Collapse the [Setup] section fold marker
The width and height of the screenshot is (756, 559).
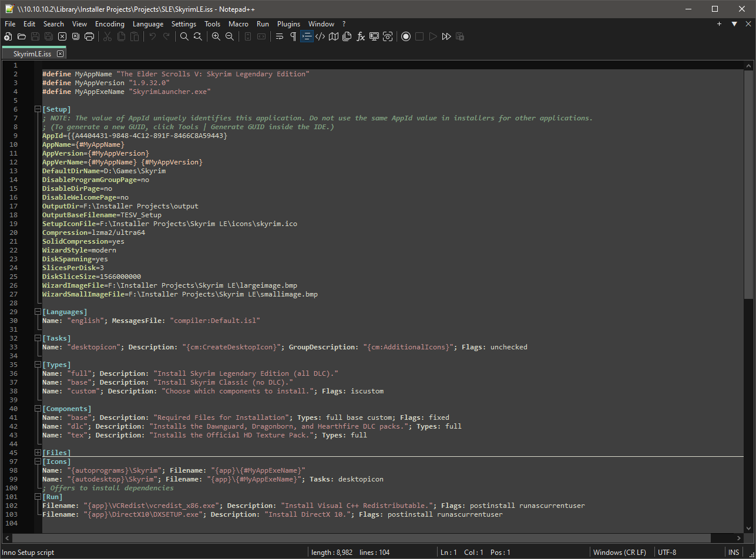[x=38, y=109]
